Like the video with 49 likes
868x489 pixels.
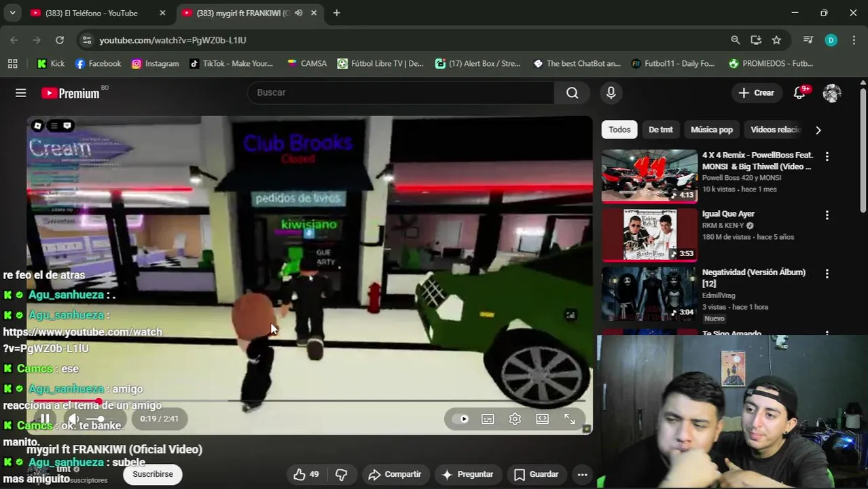pyautogui.click(x=306, y=474)
